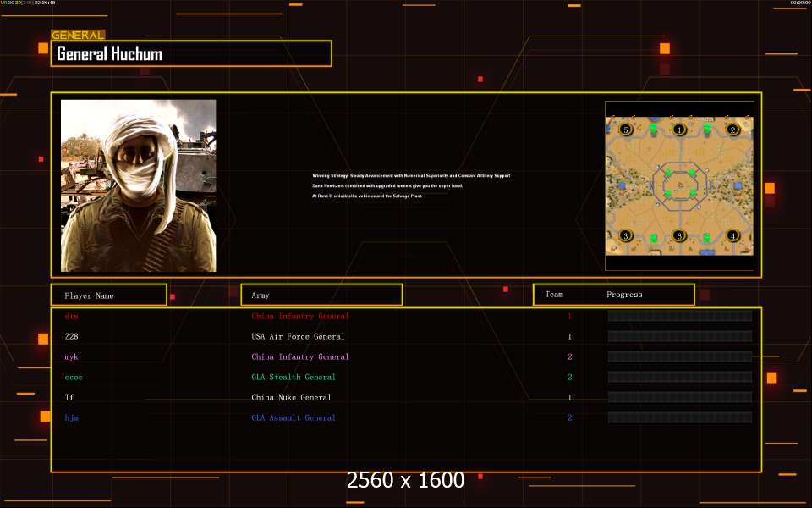Choose start position 3 on the minimap
This screenshot has width=812, height=508.
click(625, 235)
